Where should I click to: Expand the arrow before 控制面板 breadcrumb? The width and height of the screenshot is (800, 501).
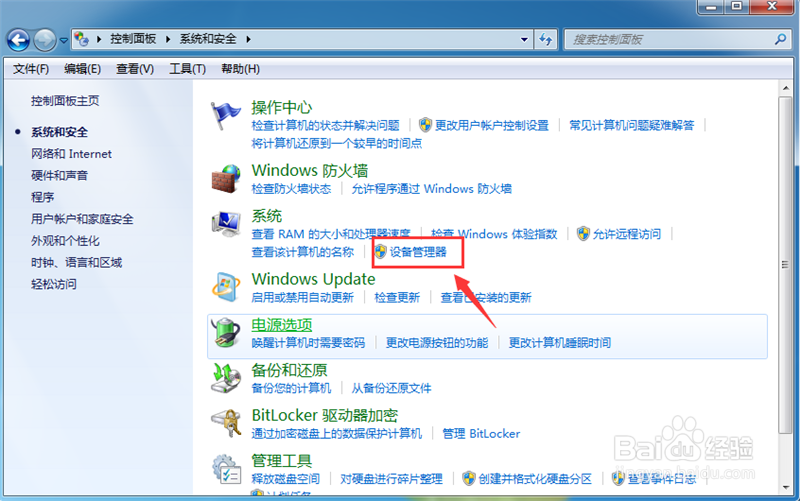(99, 39)
